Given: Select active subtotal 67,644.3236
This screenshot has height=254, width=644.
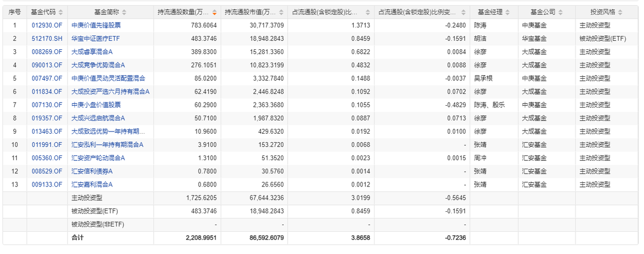Looking at the screenshot, I should point(267,198).
